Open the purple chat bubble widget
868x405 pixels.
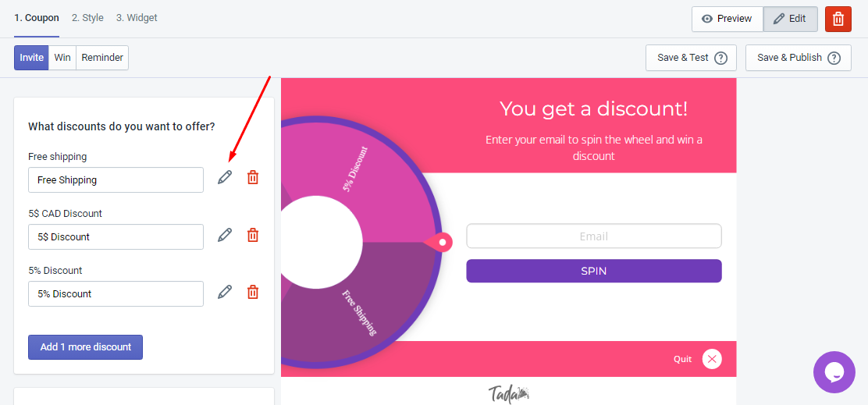click(834, 372)
